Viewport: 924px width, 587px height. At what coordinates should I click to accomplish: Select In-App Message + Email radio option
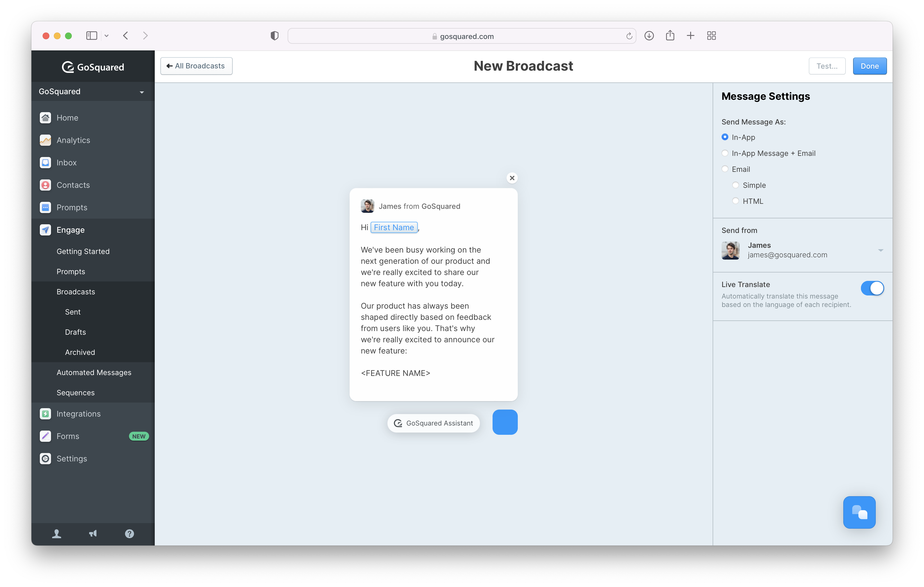725,153
